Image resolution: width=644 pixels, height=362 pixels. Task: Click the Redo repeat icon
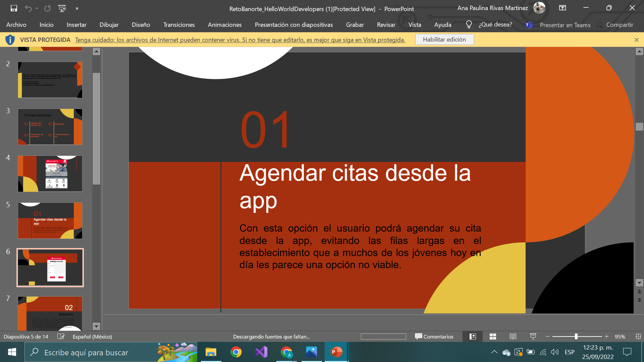click(48, 8)
